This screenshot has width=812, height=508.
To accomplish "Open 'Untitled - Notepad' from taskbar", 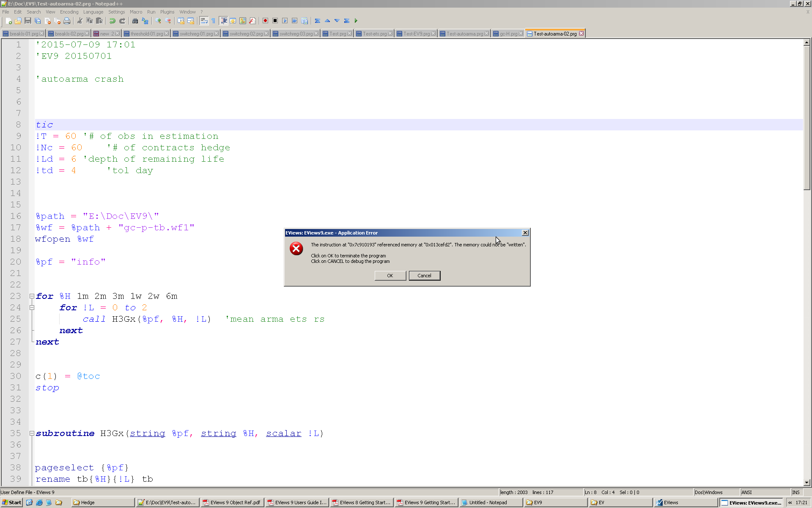I will tap(490, 502).
